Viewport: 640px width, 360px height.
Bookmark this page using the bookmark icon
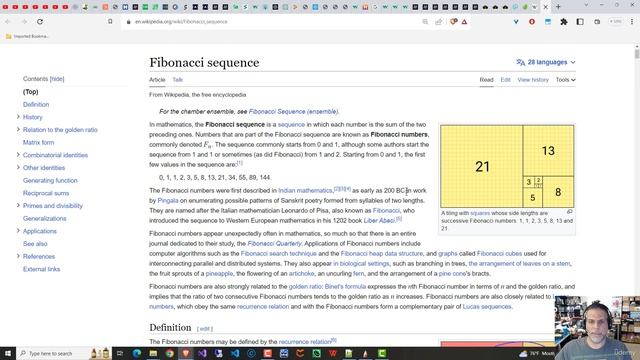(x=110, y=22)
